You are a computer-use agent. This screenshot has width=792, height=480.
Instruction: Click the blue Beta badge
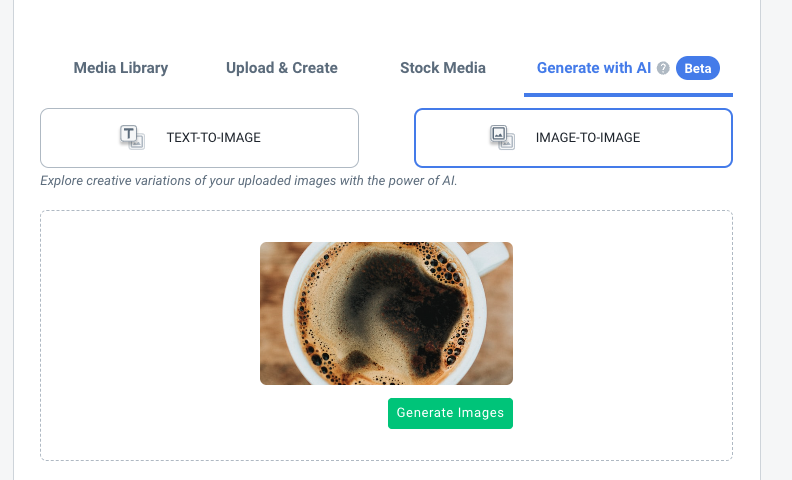click(x=698, y=68)
